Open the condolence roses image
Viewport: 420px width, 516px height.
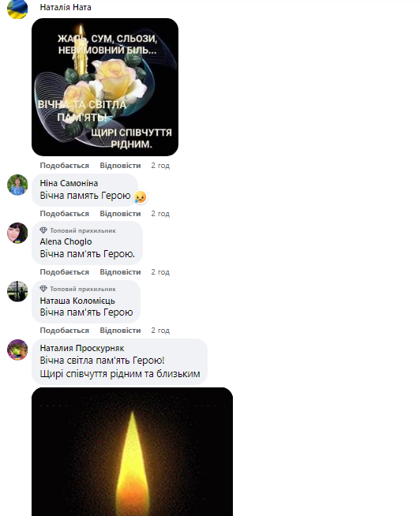[x=105, y=88]
